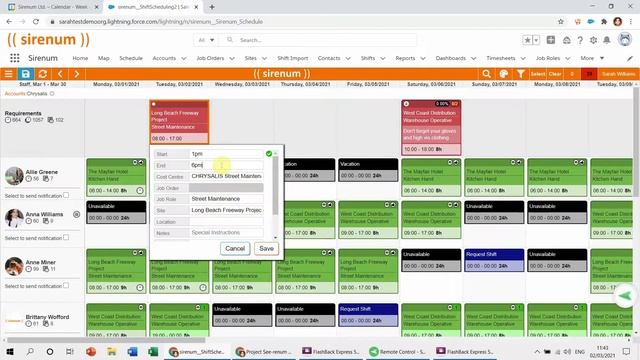Click the favorites star icon
The image size is (640, 360).
[x=527, y=40]
